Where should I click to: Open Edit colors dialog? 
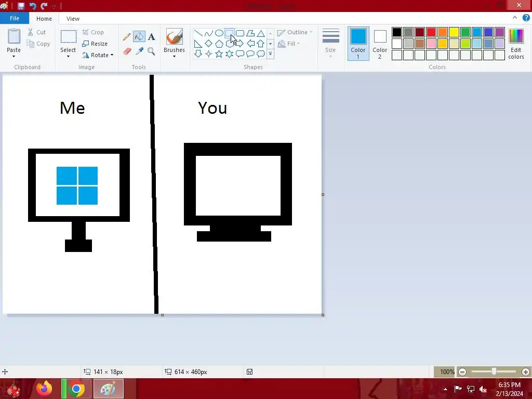(x=516, y=44)
